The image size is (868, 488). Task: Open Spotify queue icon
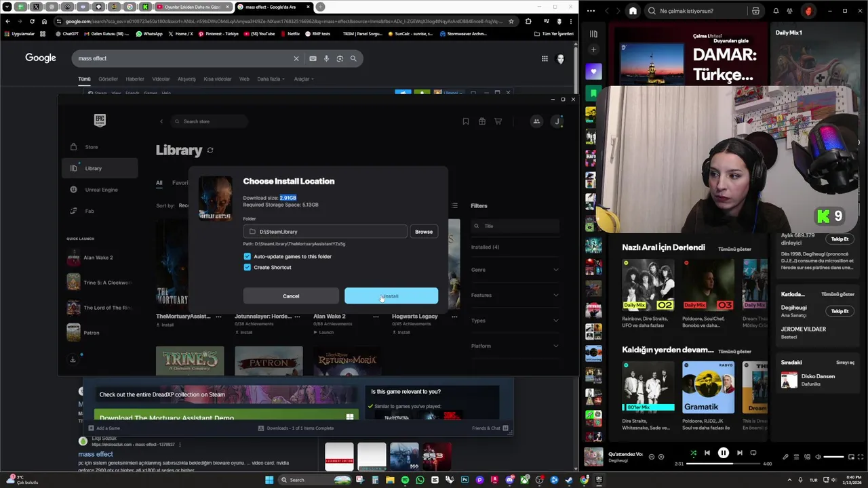tap(797, 457)
